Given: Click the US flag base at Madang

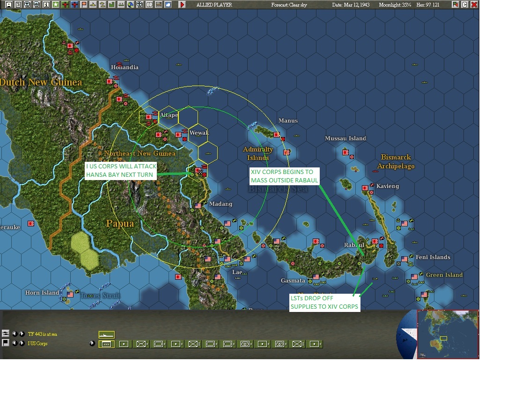Looking at the screenshot, I should coord(198,205).
